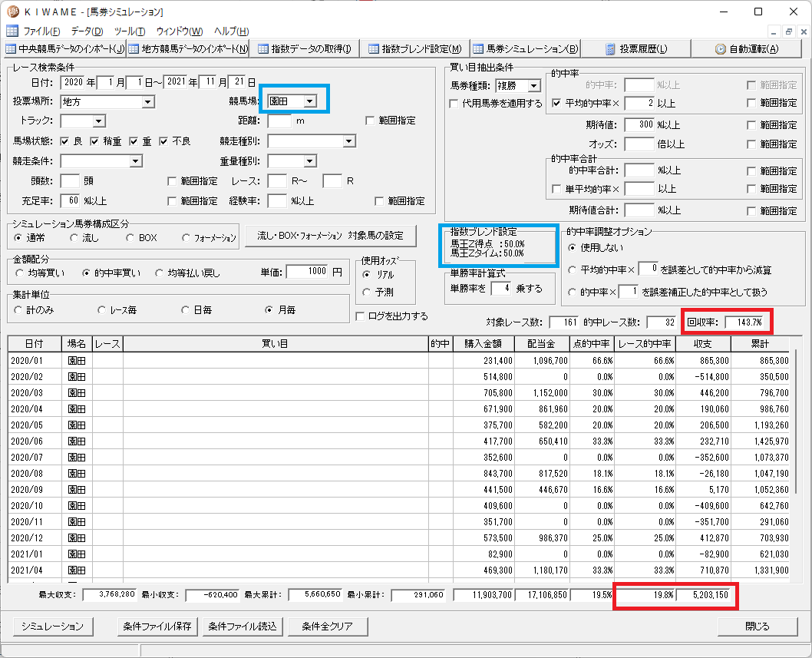Viewport: 812px width, 658px height.
Task: Click the 回収率 field showing 143.7%
Action: point(744,322)
